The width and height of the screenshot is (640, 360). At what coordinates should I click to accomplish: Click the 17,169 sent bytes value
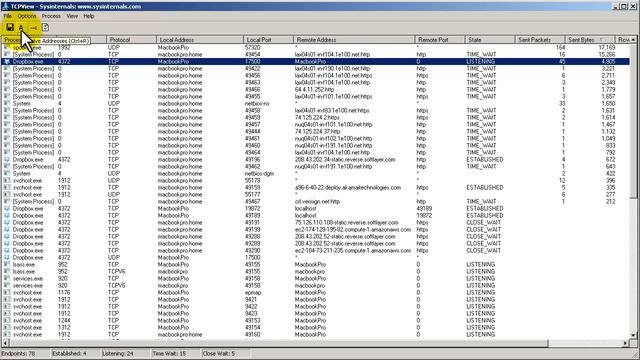pos(607,48)
